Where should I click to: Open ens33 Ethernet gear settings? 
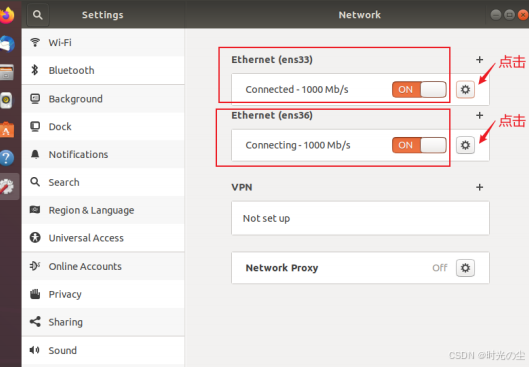(465, 90)
